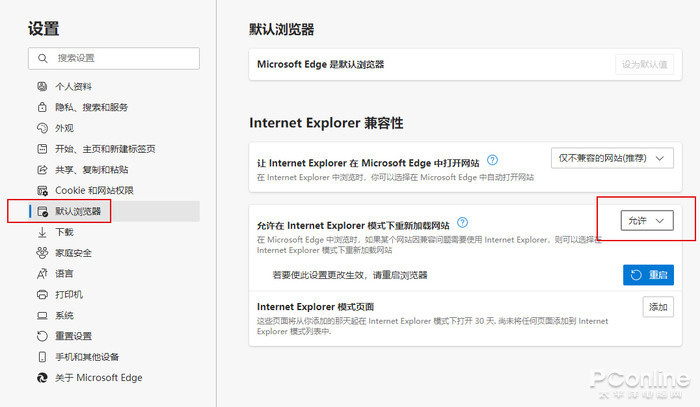Open 开始、主页和新建标签页 settings
Image resolution: width=700 pixels, height=407 pixels.
click(x=105, y=149)
